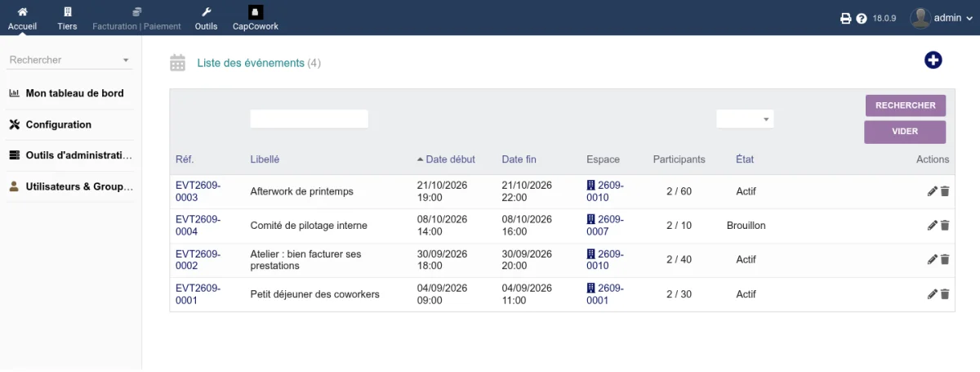Click building icon in Petit déjeuner row
Image resolution: width=980 pixels, height=372 pixels.
coord(591,289)
